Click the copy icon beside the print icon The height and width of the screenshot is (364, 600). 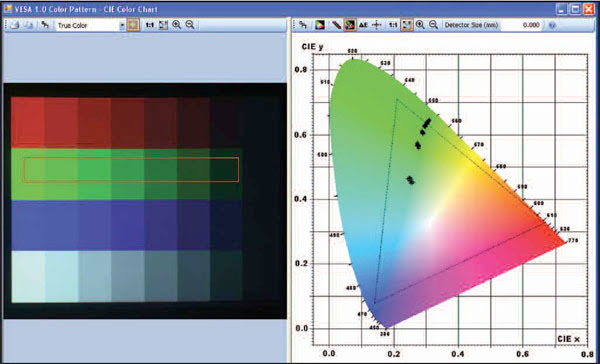[28, 25]
